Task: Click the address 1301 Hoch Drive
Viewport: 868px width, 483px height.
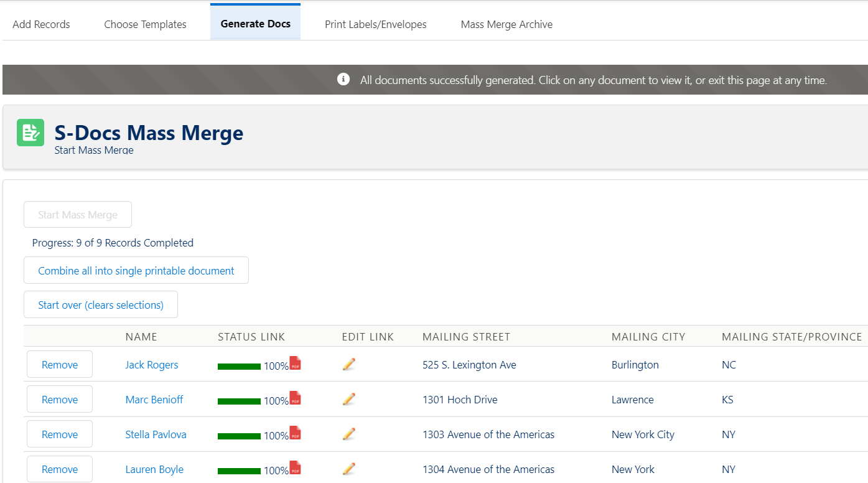Action: (x=460, y=400)
